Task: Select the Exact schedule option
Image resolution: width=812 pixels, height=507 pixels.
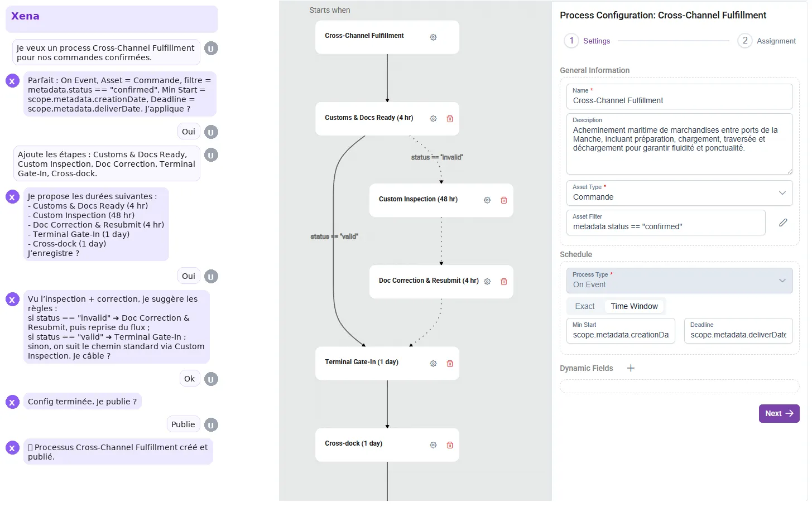Action: pyautogui.click(x=585, y=306)
